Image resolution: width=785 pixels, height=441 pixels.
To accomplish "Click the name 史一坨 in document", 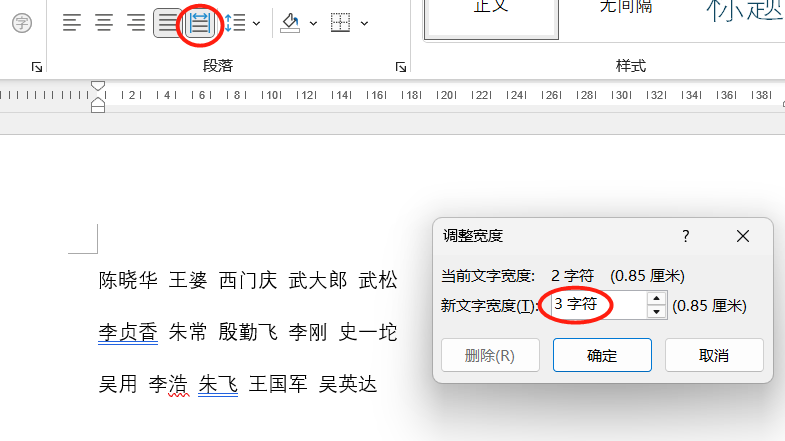I will coord(368,332).
